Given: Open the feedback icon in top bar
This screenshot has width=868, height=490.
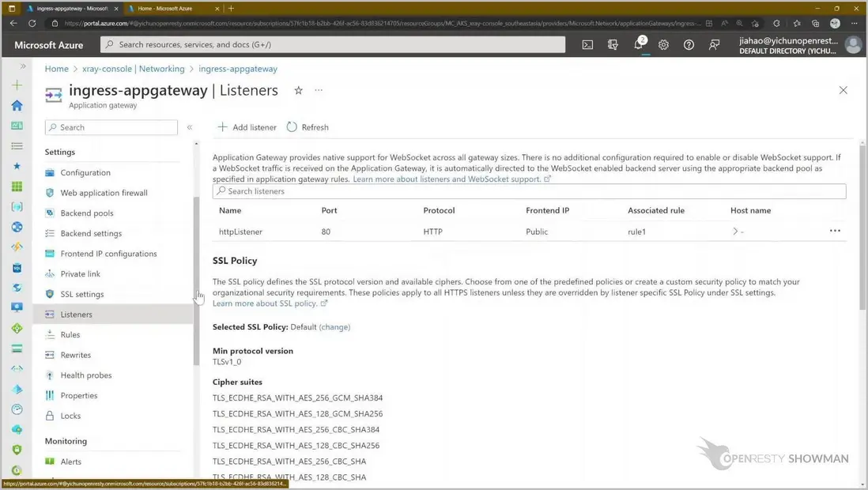Looking at the screenshot, I should click(x=714, y=45).
